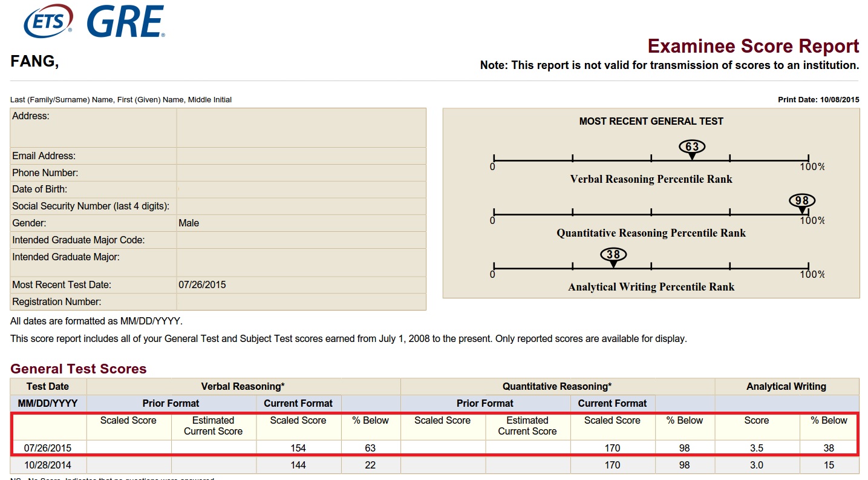Click the name format hint line

tap(121, 99)
